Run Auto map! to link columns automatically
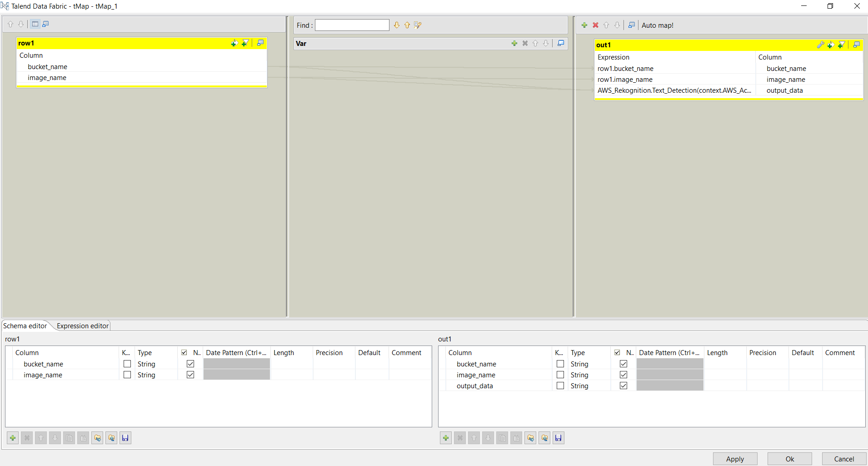Viewport: 868px width, 466px height. (657, 25)
